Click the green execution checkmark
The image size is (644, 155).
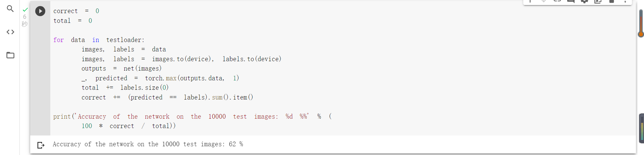point(25,10)
